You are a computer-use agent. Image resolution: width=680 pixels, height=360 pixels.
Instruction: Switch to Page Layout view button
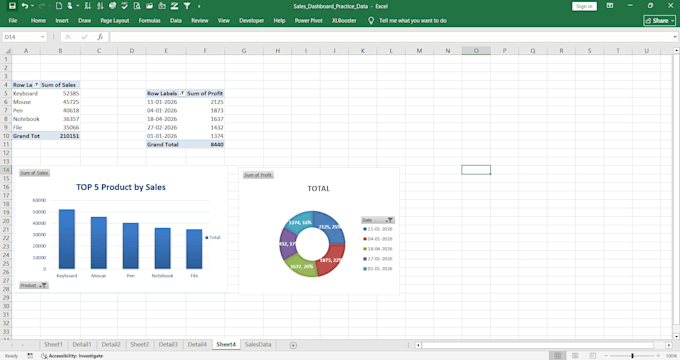575,356
